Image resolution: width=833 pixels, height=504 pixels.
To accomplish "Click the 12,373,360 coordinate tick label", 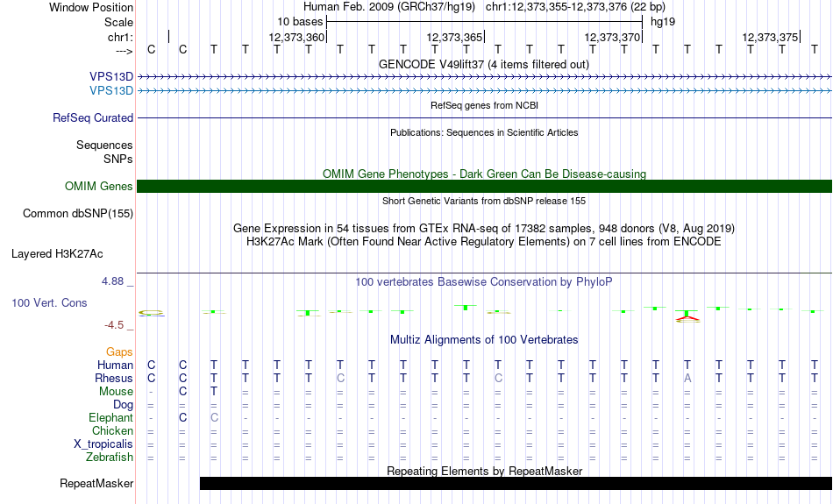I will pos(296,37).
